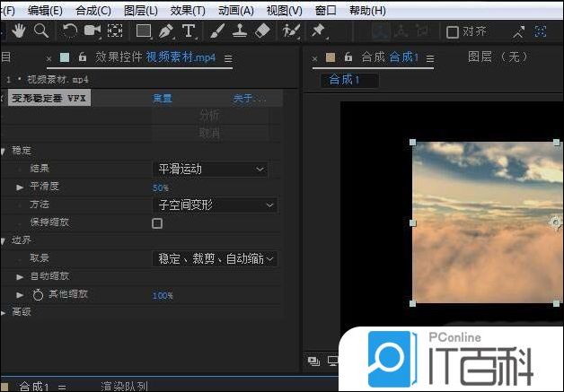Image resolution: width=564 pixels, height=392 pixels.
Task: Select the Type text tool
Action: [x=189, y=31]
